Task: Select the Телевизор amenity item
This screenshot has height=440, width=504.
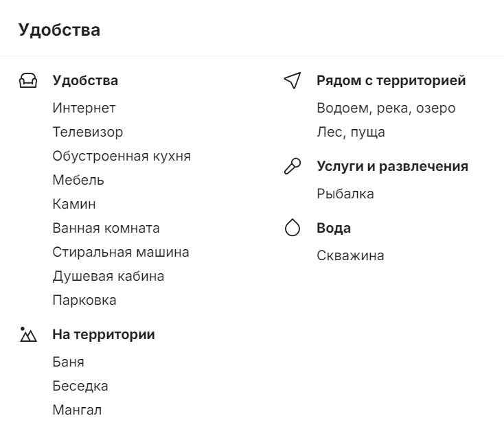Action: click(x=88, y=132)
